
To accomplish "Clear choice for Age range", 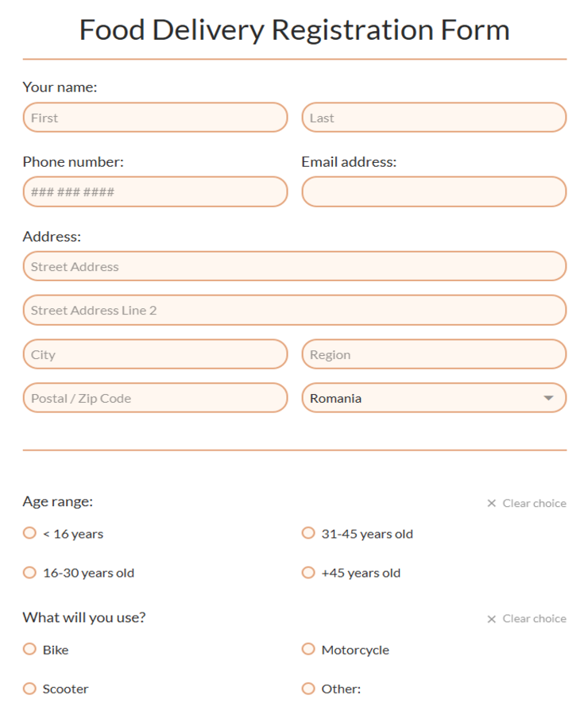I will pos(527,503).
